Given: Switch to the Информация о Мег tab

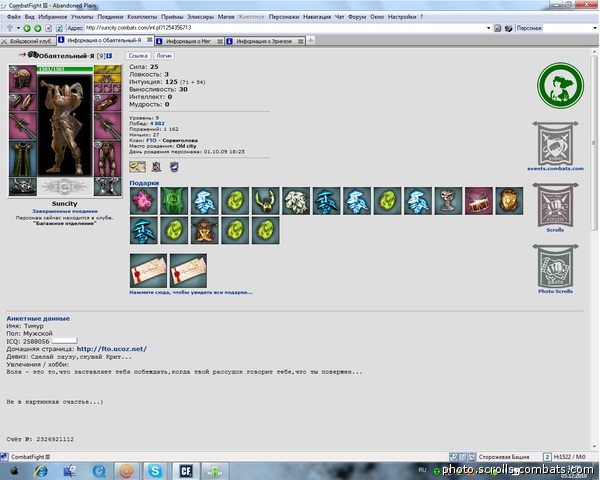Looking at the screenshot, I should [x=188, y=41].
